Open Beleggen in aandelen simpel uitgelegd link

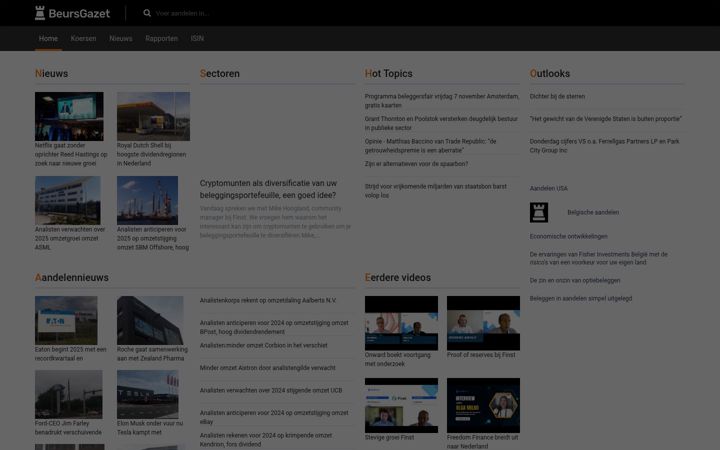tap(581, 298)
